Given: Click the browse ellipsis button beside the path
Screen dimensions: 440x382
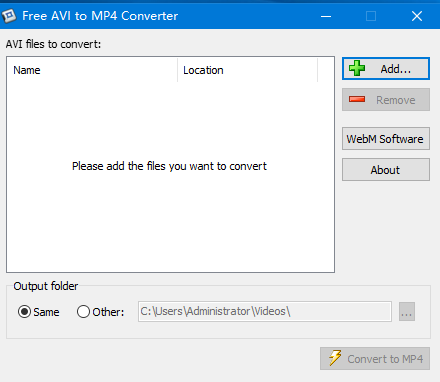Looking at the screenshot, I should pos(407,311).
